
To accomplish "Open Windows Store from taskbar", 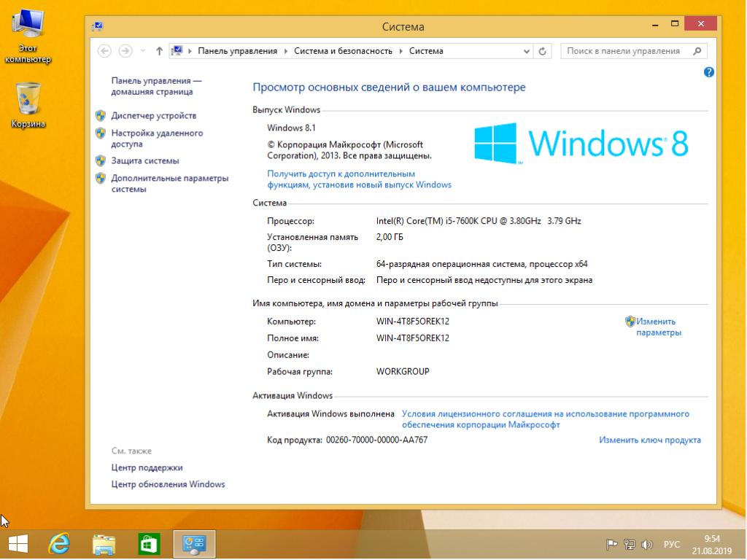I will (149, 544).
